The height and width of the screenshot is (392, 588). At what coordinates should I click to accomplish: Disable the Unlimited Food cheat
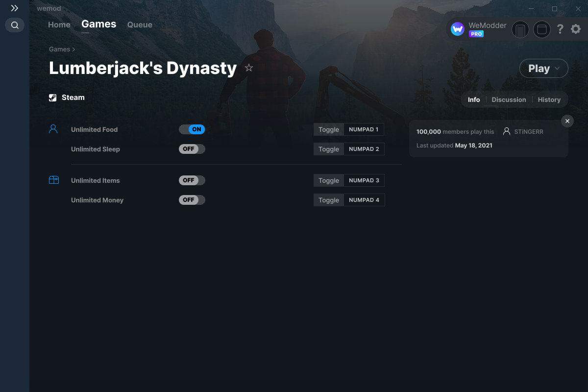pyautogui.click(x=192, y=129)
